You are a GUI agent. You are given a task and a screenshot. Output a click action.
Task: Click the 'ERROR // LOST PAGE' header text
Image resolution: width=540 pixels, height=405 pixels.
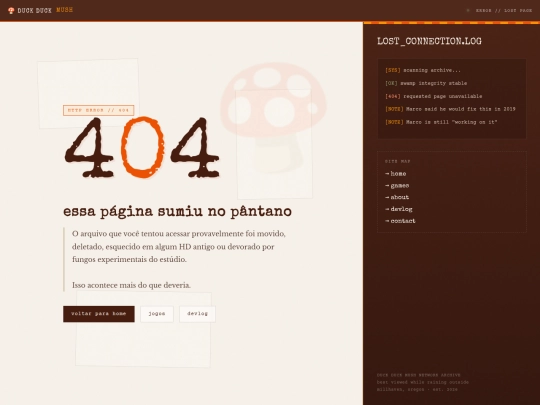point(504,11)
